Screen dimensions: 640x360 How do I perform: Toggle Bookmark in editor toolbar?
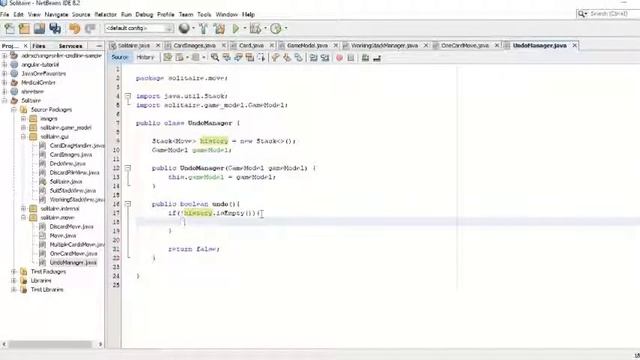[x=298, y=58]
